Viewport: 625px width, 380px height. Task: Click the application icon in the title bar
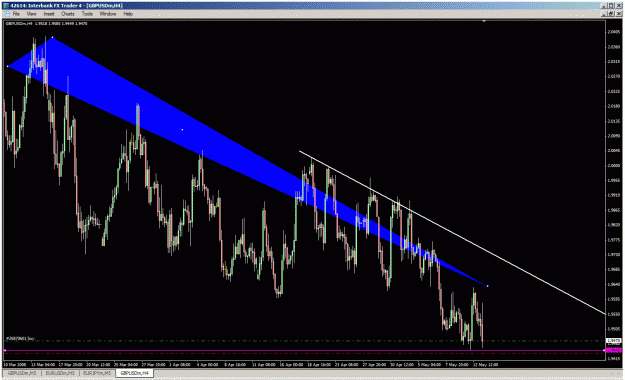[x=6, y=6]
